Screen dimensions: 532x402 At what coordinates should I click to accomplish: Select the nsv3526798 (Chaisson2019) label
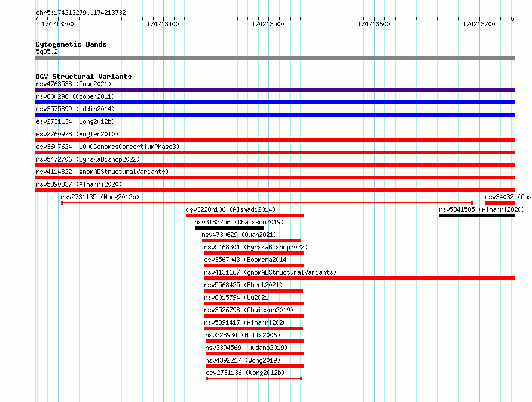(x=249, y=310)
